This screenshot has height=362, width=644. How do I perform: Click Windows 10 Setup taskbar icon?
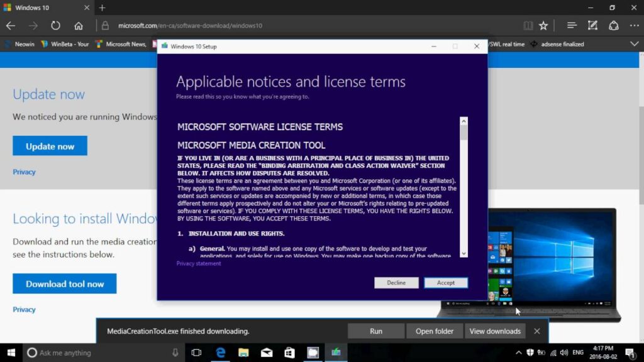coord(336,353)
